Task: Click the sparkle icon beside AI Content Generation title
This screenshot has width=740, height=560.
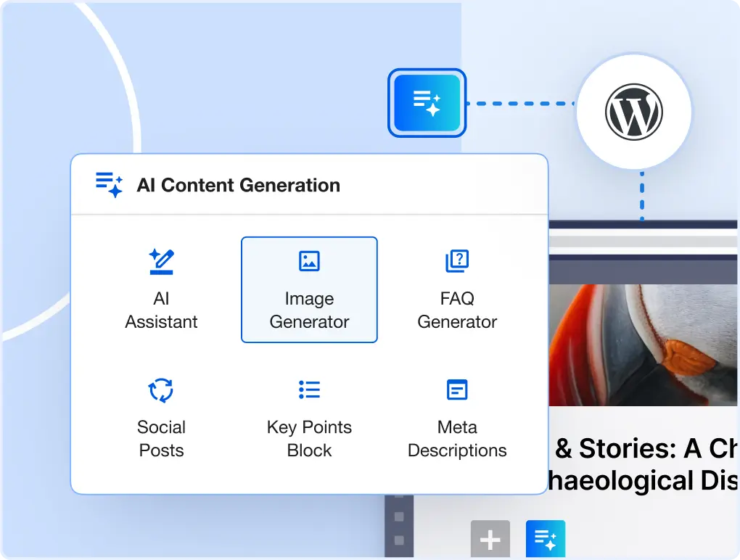Action: [110, 185]
